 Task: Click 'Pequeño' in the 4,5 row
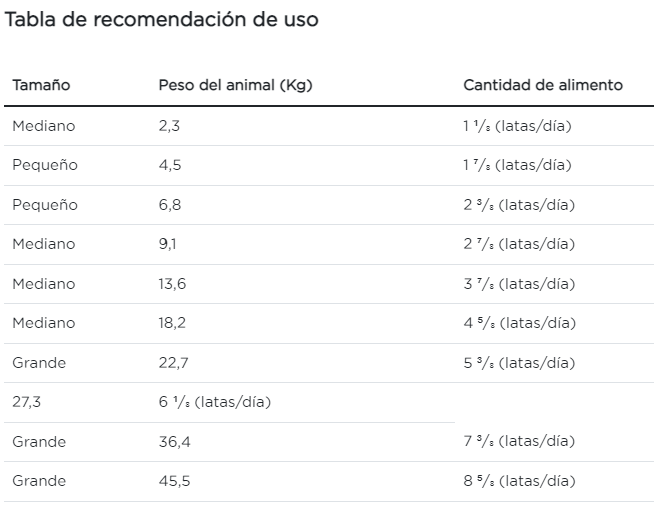tap(44, 165)
